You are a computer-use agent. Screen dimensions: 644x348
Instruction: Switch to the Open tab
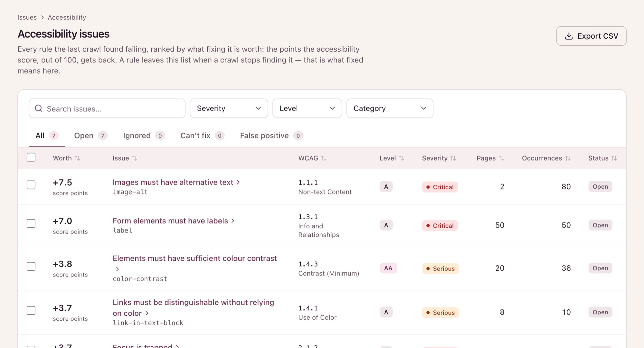coord(90,136)
